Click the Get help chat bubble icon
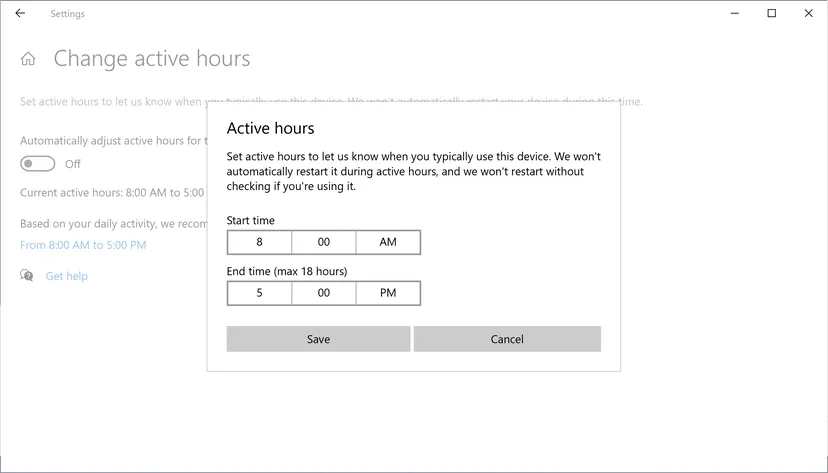 pyautogui.click(x=27, y=275)
